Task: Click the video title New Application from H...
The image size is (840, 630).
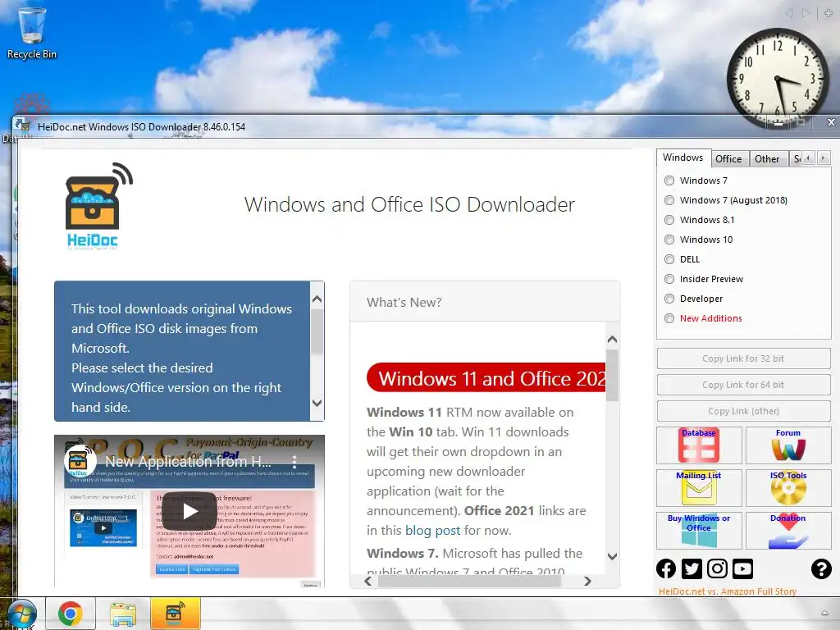Action: (188, 461)
